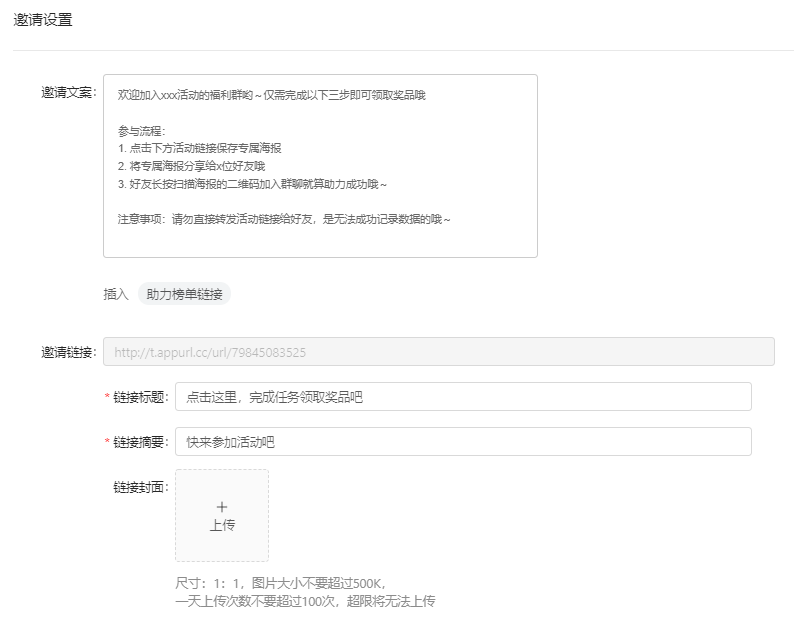Click the 链接摘要 label
794x626 pixels.
(141, 442)
